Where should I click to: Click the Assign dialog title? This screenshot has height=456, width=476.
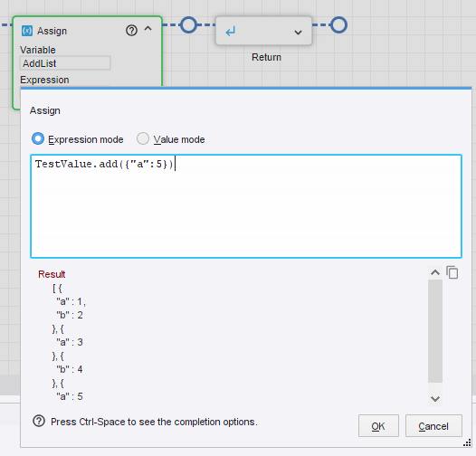(x=45, y=110)
